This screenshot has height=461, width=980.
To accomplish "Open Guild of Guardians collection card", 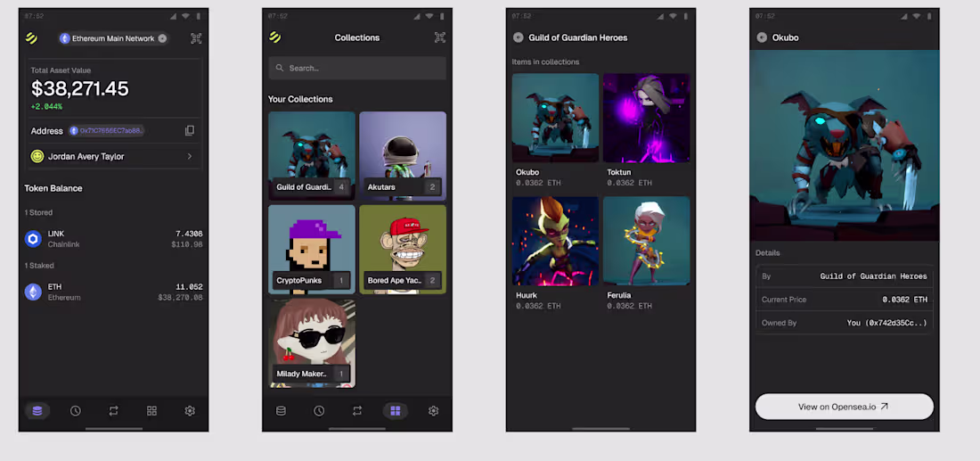I will pos(312,156).
